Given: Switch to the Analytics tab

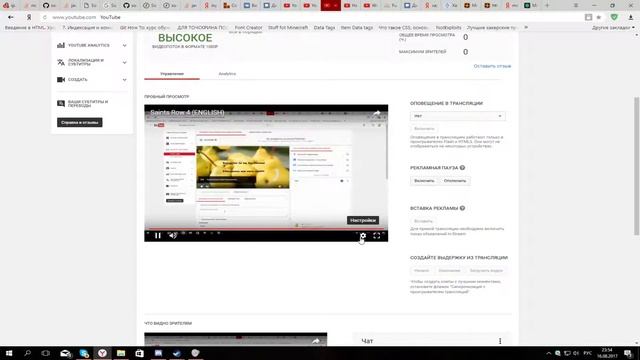Looking at the screenshot, I should coord(227,74).
